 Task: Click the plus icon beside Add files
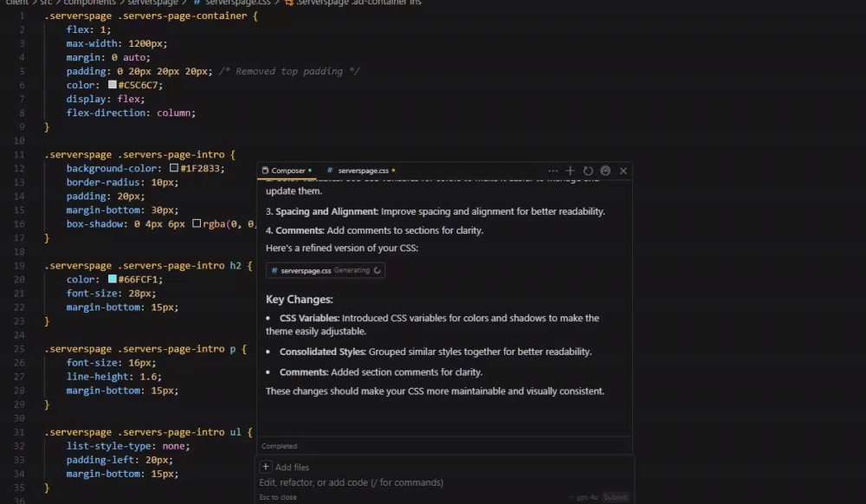pos(265,467)
